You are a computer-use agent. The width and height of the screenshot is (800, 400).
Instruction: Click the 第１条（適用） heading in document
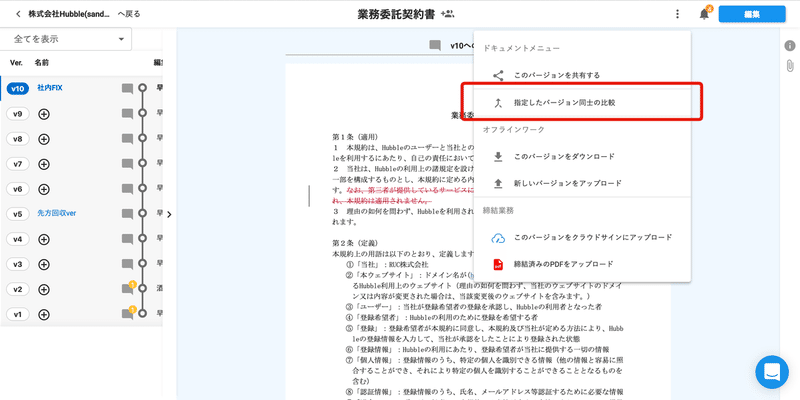point(355,137)
